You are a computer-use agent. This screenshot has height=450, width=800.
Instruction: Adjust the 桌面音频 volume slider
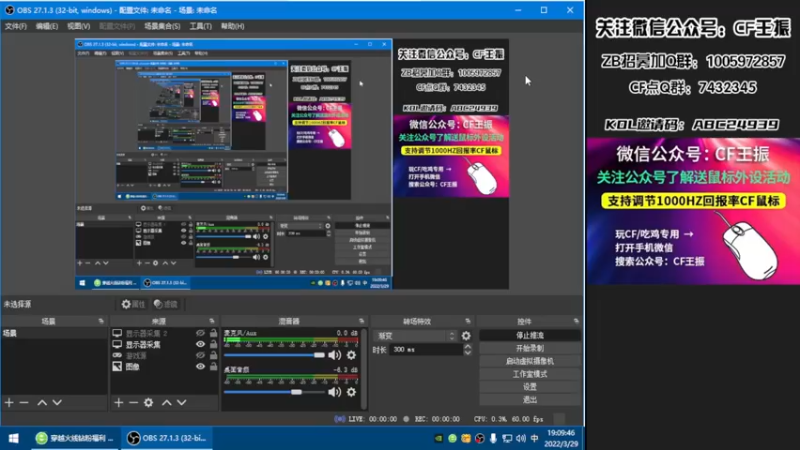pos(274,392)
